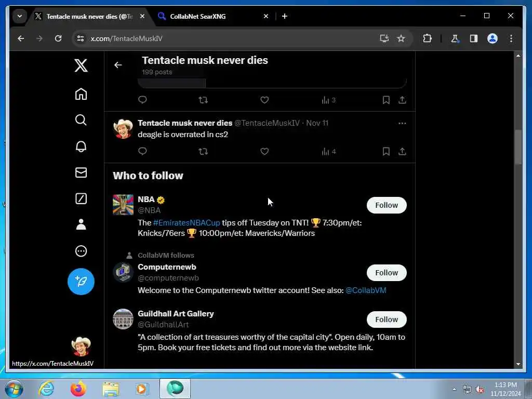
Task: Open the browser profile avatar menu
Action: [x=493, y=38]
